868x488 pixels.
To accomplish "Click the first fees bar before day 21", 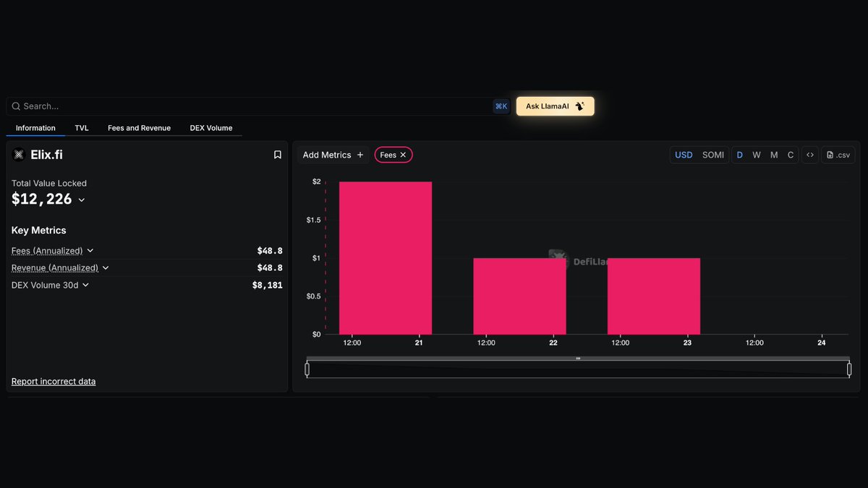I will [386, 258].
